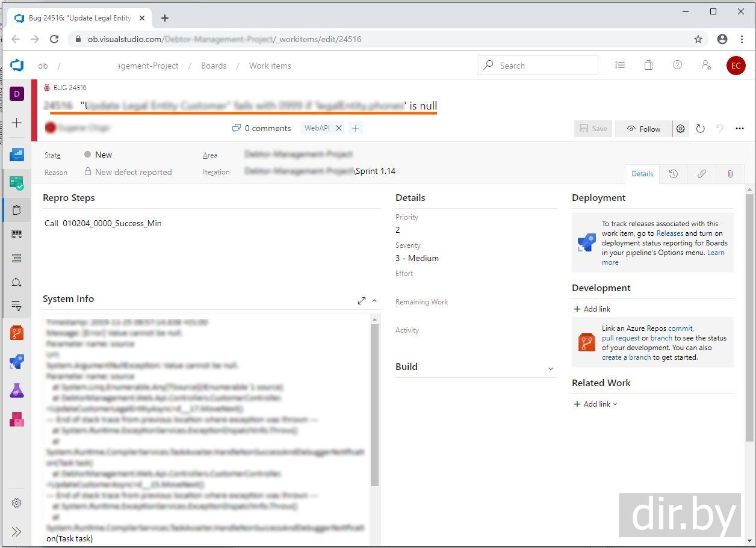Open the pull request link
The width and height of the screenshot is (756, 548).
coord(621,338)
